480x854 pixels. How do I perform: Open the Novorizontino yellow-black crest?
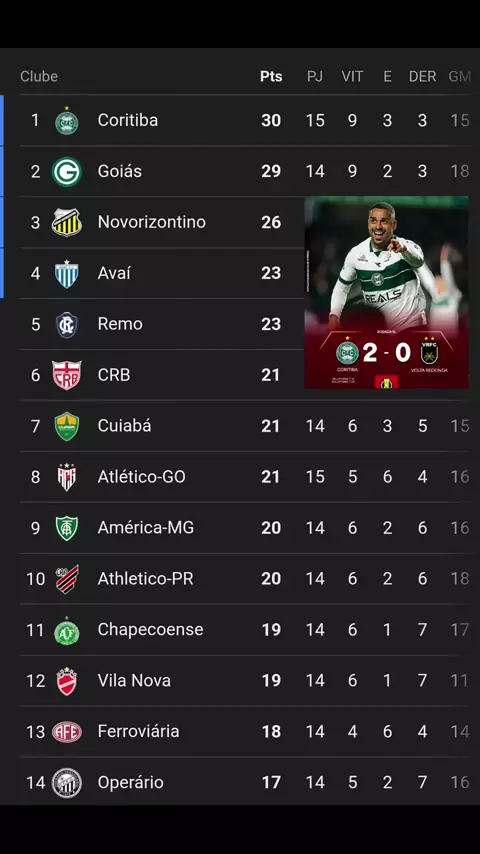[66, 222]
